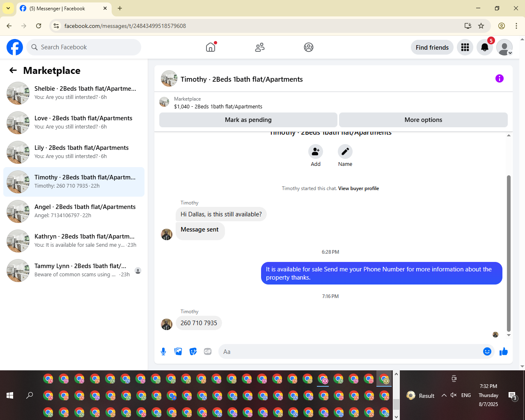Record a voice clip with microphone icon
This screenshot has width=525, height=420.
point(163,351)
